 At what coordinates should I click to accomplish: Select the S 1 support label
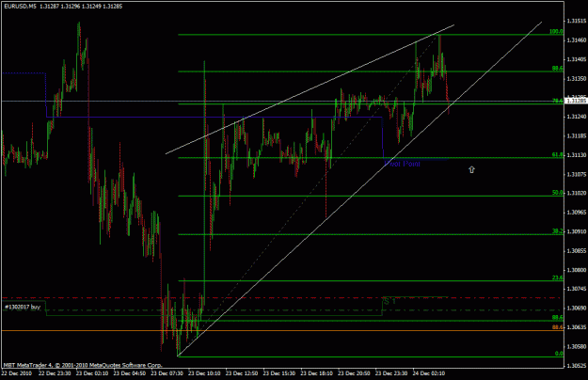[x=389, y=301]
